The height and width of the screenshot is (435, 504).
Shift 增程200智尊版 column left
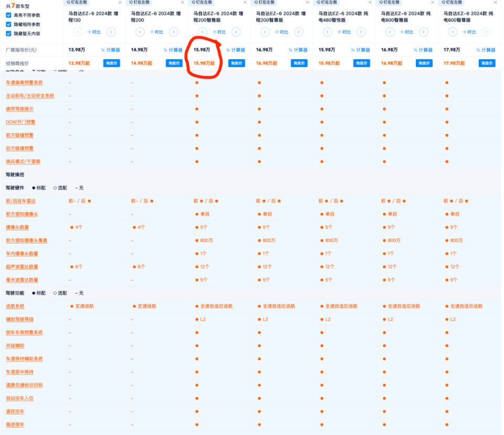point(265,32)
